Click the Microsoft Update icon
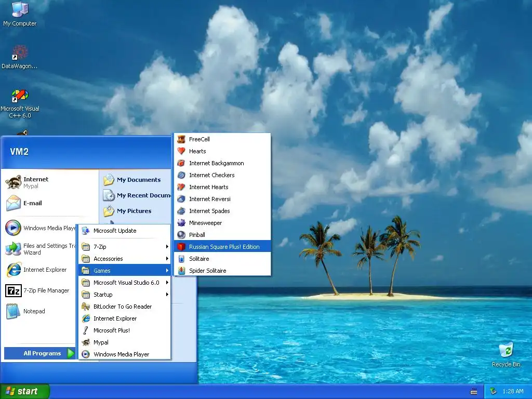Viewport: 532px width, 399px height. [86, 231]
